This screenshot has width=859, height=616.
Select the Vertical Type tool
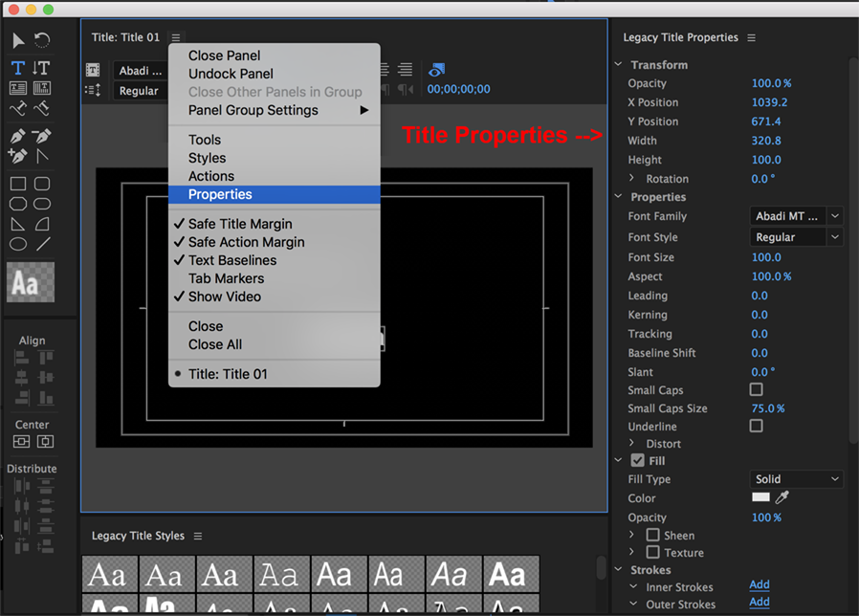click(x=42, y=68)
